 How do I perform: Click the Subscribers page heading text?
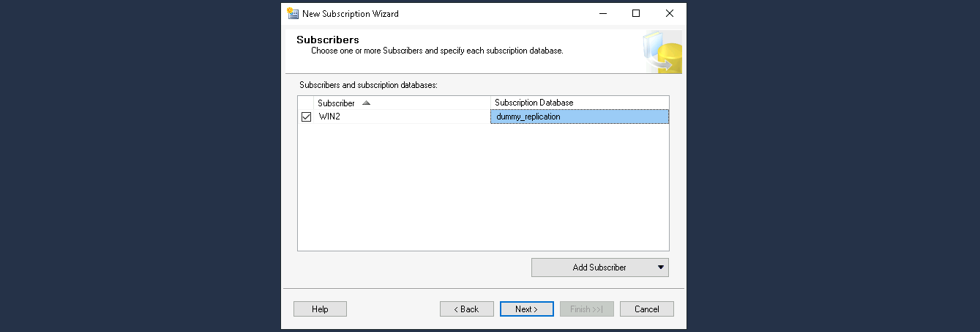(x=327, y=40)
